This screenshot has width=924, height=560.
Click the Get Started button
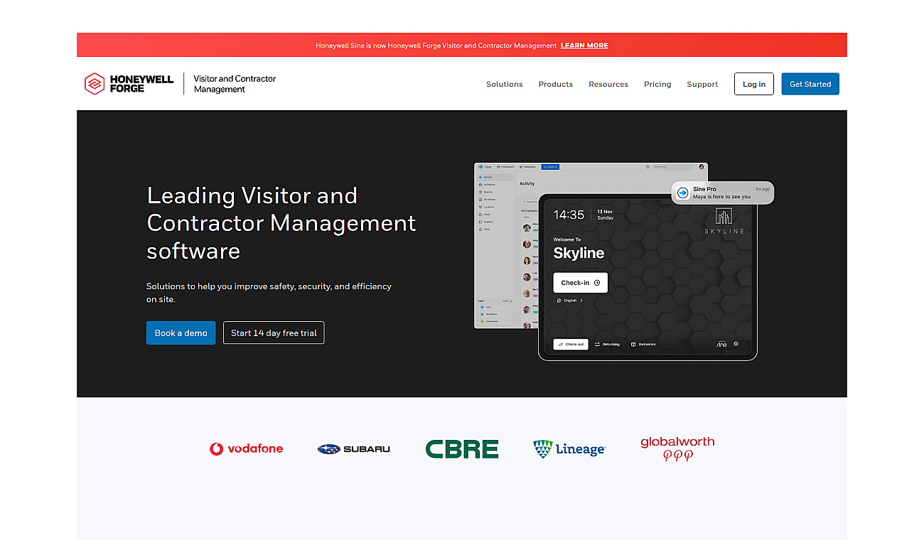tap(810, 84)
